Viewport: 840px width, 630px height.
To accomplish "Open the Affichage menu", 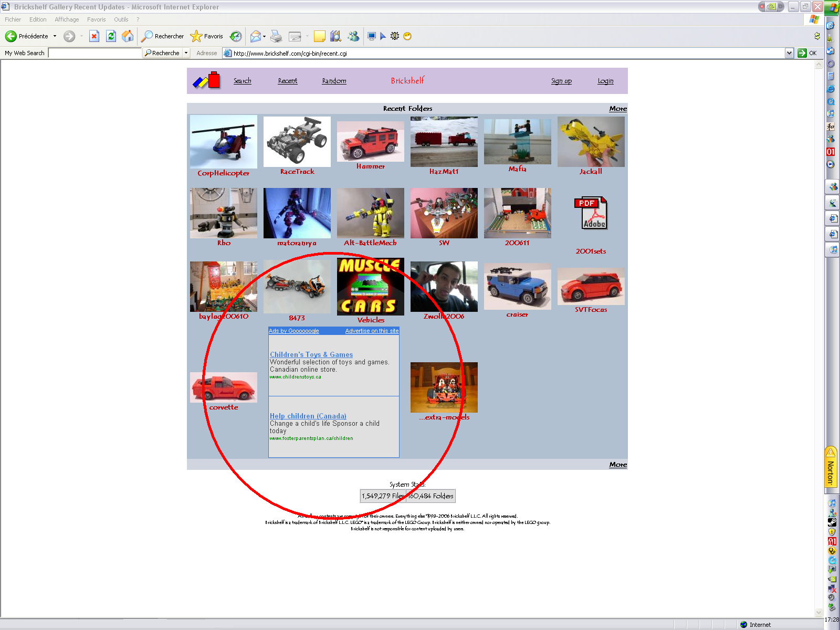I will click(67, 19).
